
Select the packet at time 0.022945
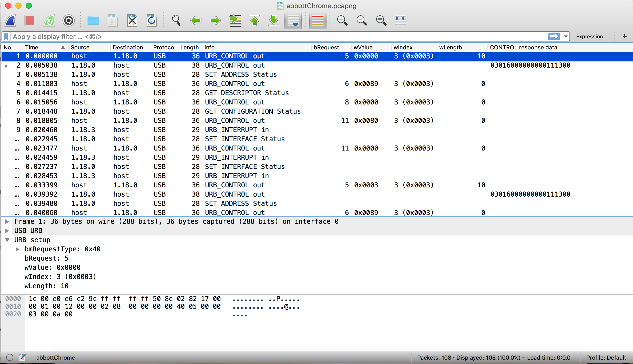click(317, 139)
